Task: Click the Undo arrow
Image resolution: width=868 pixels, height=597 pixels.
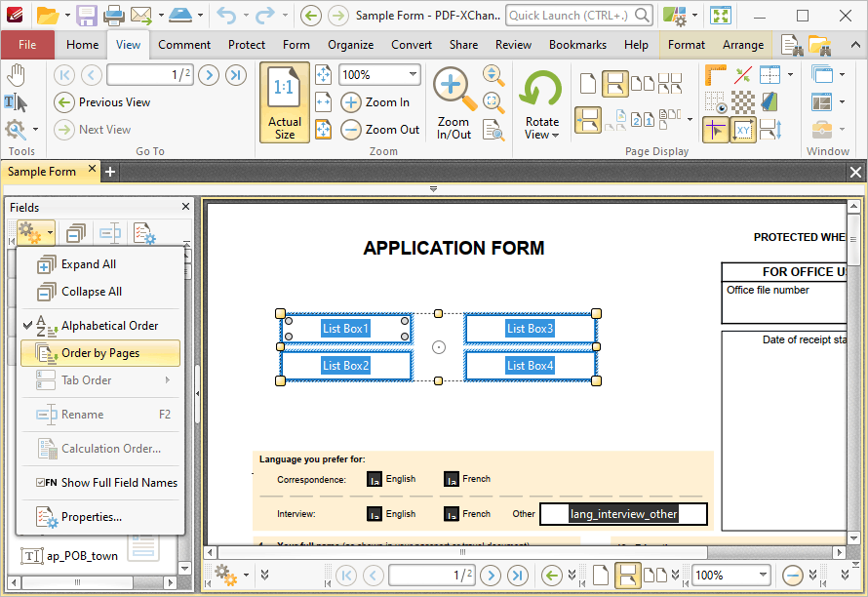Action: pyautogui.click(x=227, y=16)
